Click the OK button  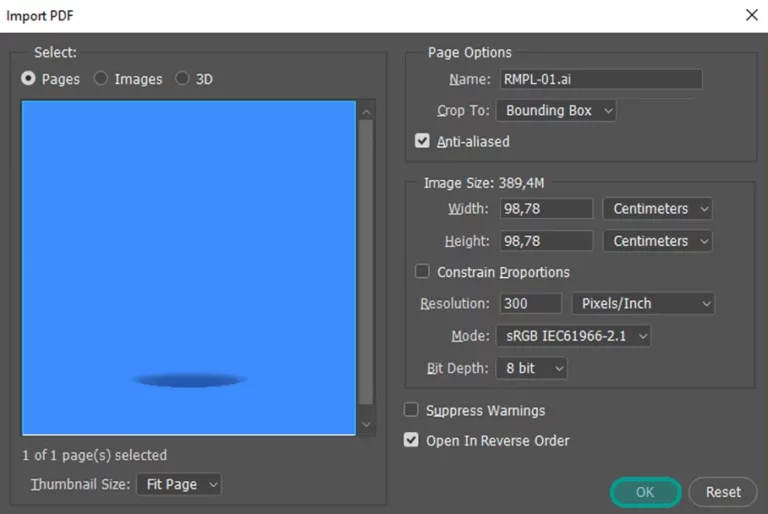(646, 492)
